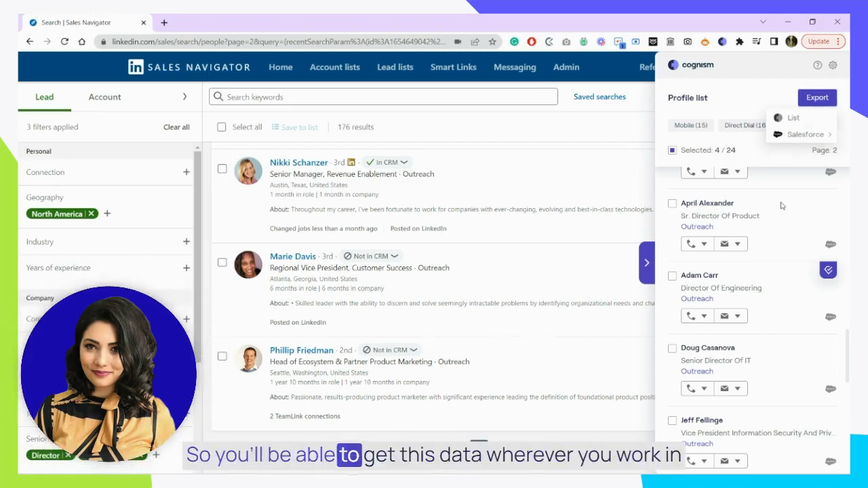868x488 pixels.
Task: Go to the browser home page
Action: [x=82, y=41]
